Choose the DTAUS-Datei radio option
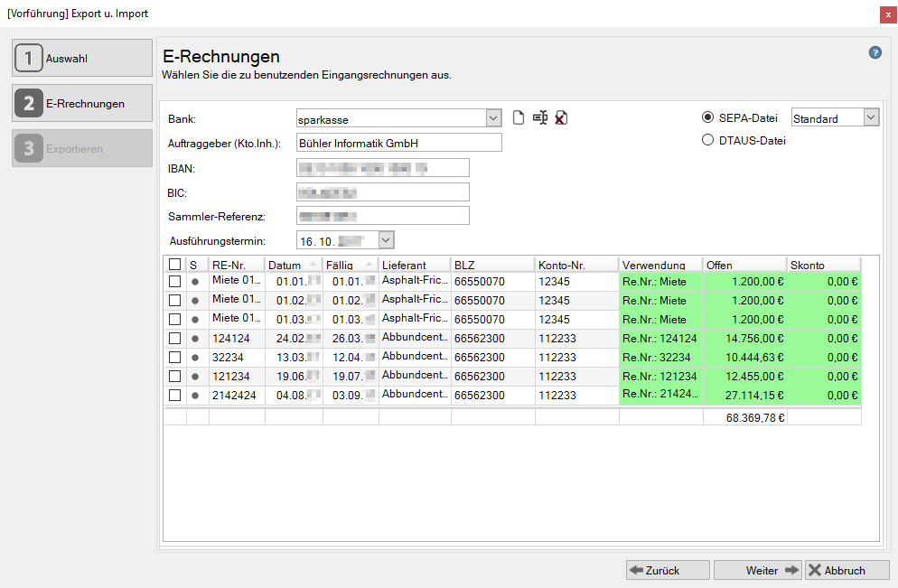Screen dimensions: 898x588 click(x=708, y=140)
